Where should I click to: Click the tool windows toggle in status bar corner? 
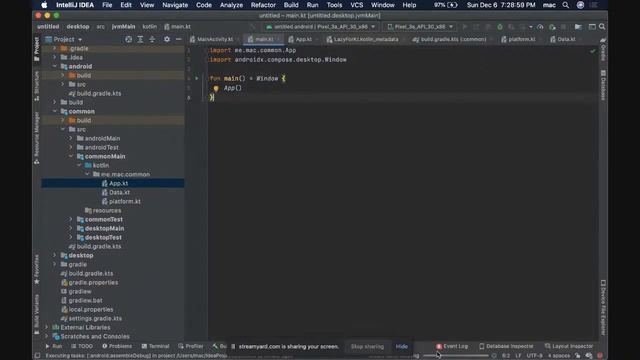coord(37,356)
